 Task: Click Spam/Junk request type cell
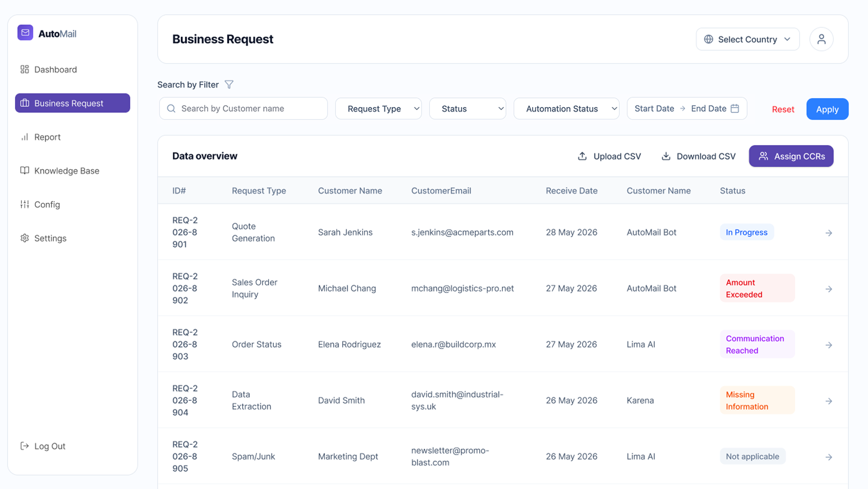pos(253,456)
